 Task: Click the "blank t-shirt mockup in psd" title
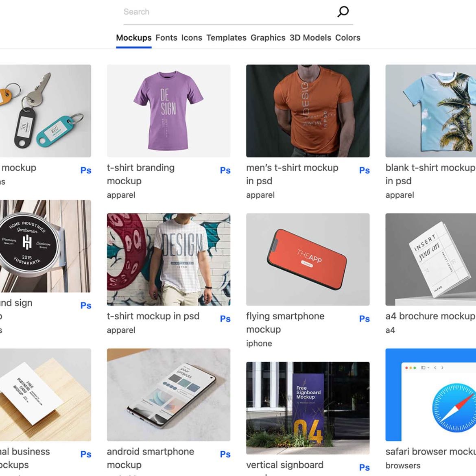pyautogui.click(x=430, y=174)
